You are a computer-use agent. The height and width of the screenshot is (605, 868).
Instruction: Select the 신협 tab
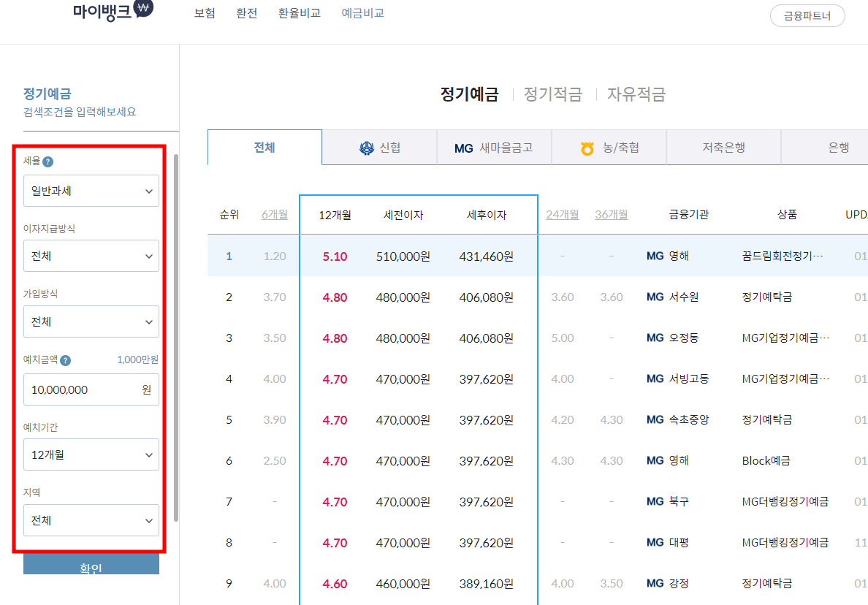click(x=379, y=148)
